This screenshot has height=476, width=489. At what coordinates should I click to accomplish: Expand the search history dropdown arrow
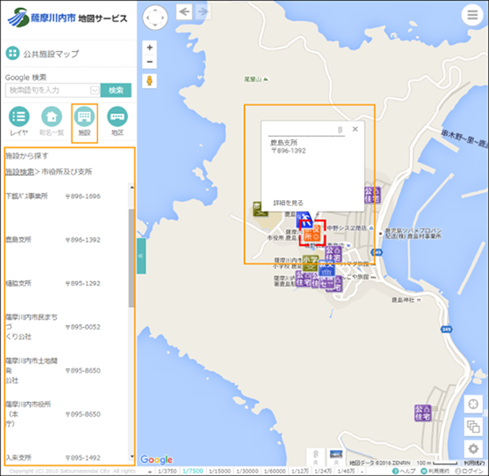(95, 90)
